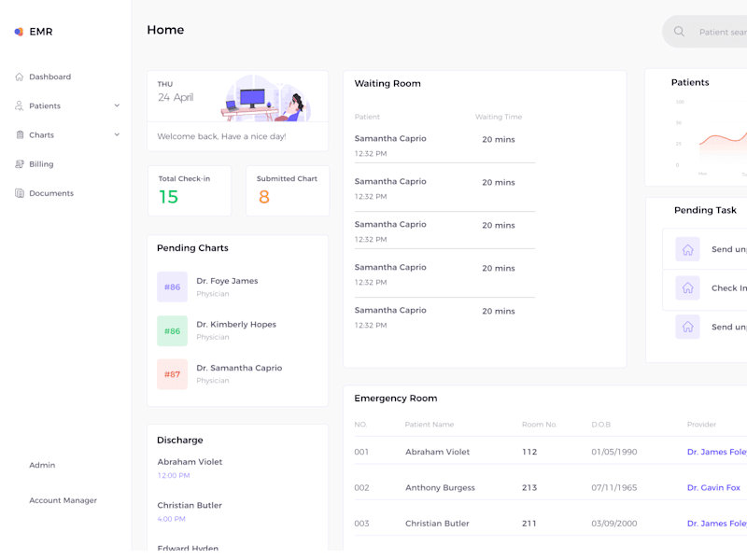Open the red #87 chart badge
The width and height of the screenshot is (747, 560).
[173, 374]
